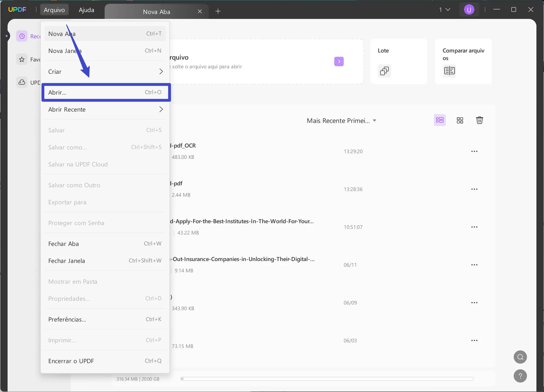Click the purple arrow button in open-file box
Screen dimensions: 544x392
(339, 61)
